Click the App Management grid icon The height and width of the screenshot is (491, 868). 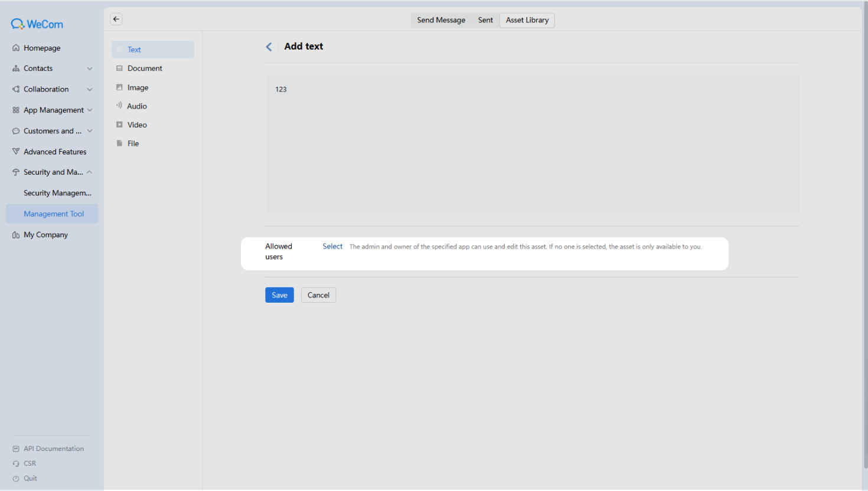click(x=16, y=110)
